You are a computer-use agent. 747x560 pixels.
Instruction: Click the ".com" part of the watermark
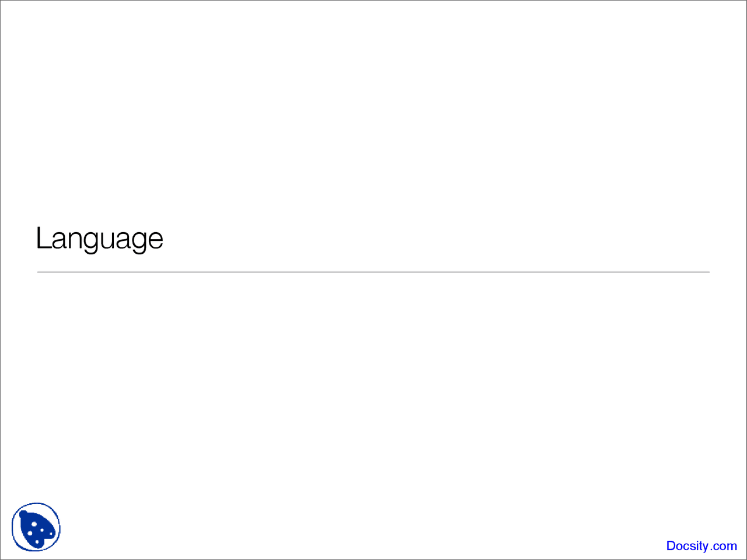point(724,546)
